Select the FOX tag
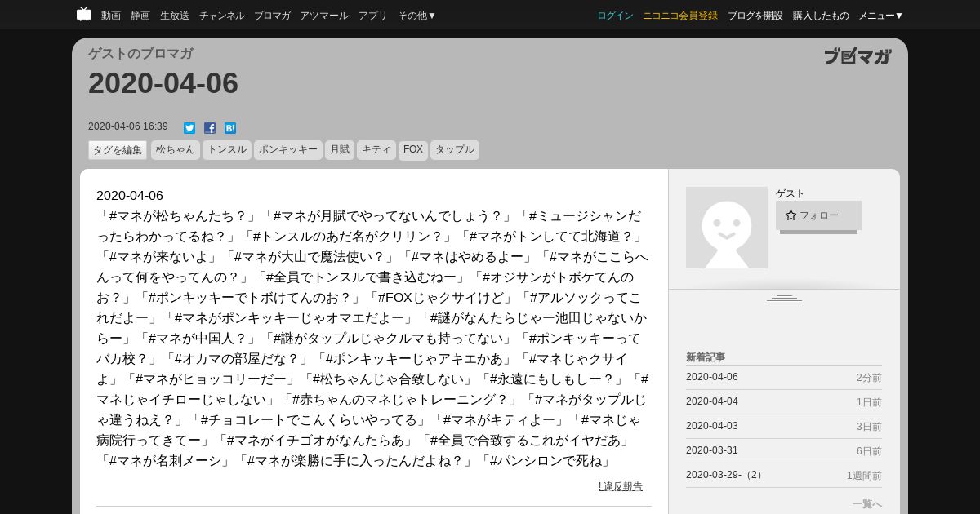 [x=413, y=150]
